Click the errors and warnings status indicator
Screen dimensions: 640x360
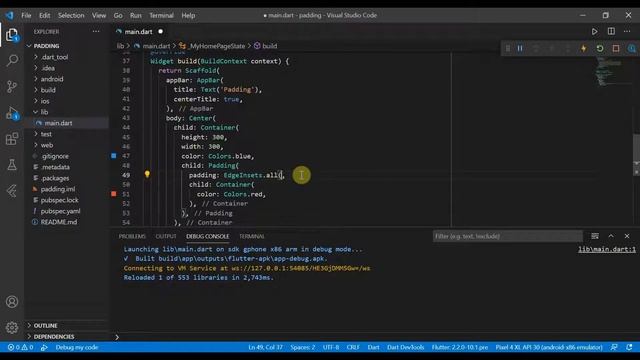pyautogui.click(x=20, y=347)
